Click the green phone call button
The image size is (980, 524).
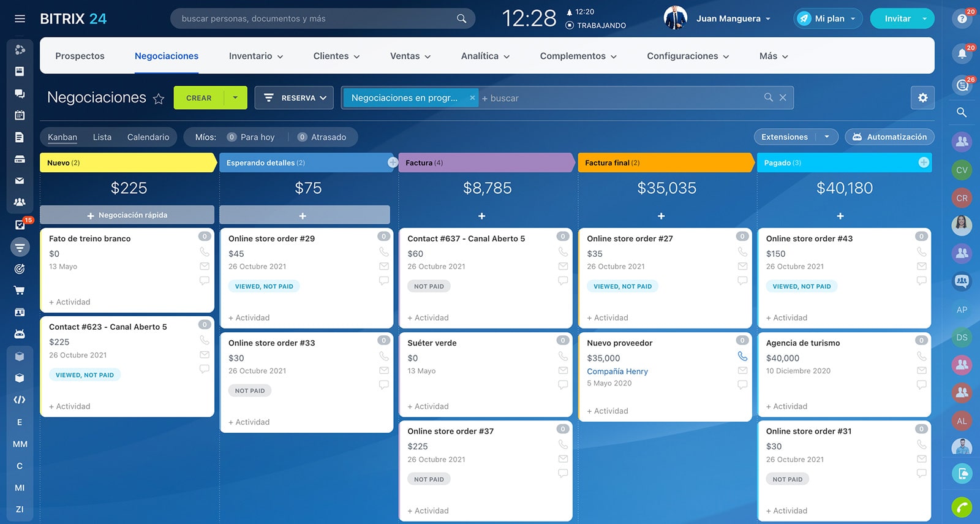pyautogui.click(x=962, y=507)
